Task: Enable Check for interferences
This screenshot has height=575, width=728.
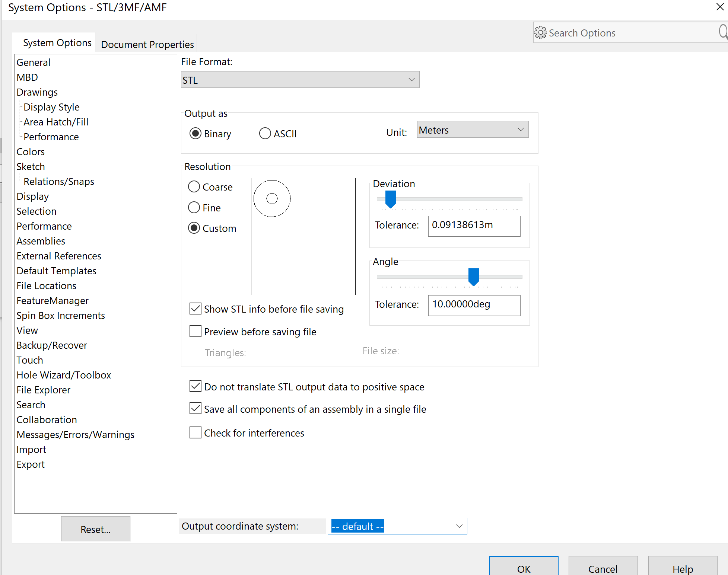Action: (x=195, y=432)
